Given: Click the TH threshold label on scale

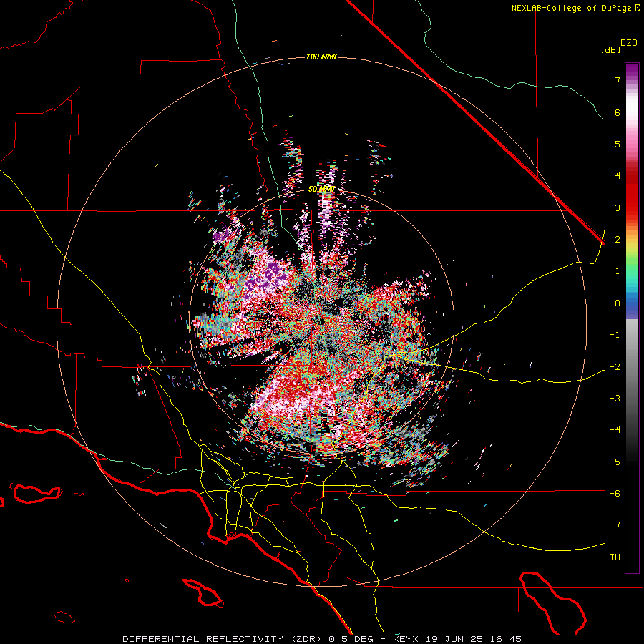Looking at the screenshot, I should 615,557.
